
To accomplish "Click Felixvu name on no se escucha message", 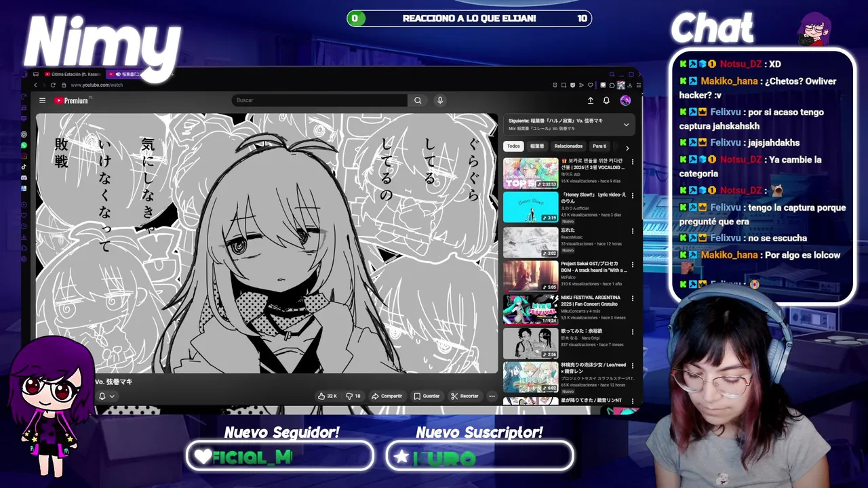I will pos(726,238).
